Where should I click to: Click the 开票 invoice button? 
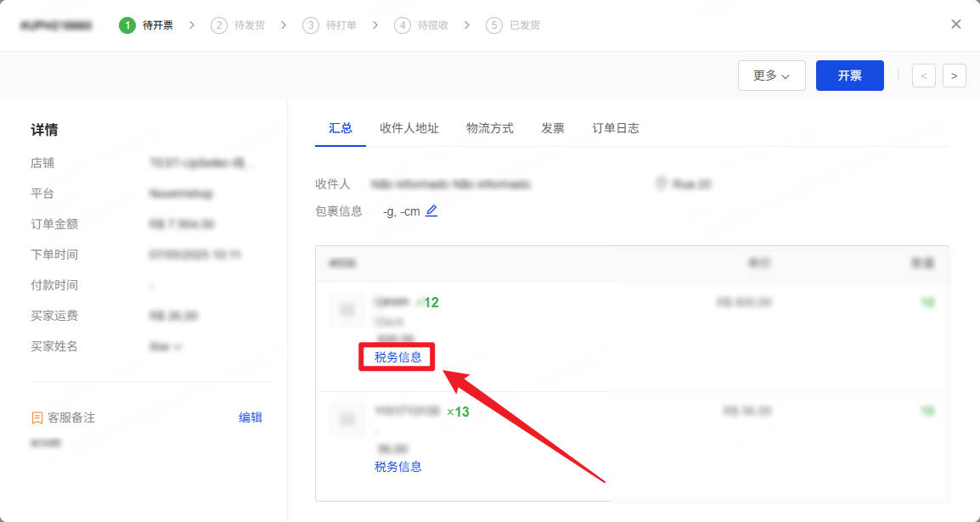tap(849, 76)
